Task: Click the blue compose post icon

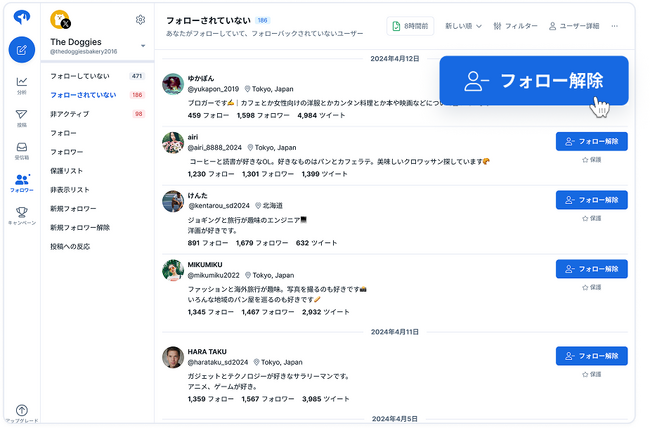Action: point(22,50)
